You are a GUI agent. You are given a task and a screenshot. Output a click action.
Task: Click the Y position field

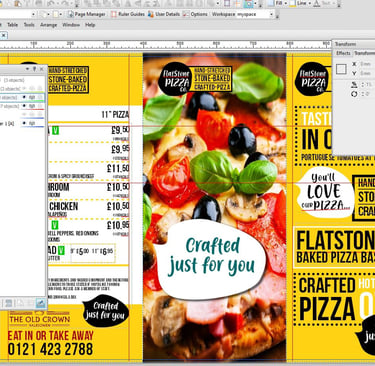pyautogui.click(x=366, y=73)
